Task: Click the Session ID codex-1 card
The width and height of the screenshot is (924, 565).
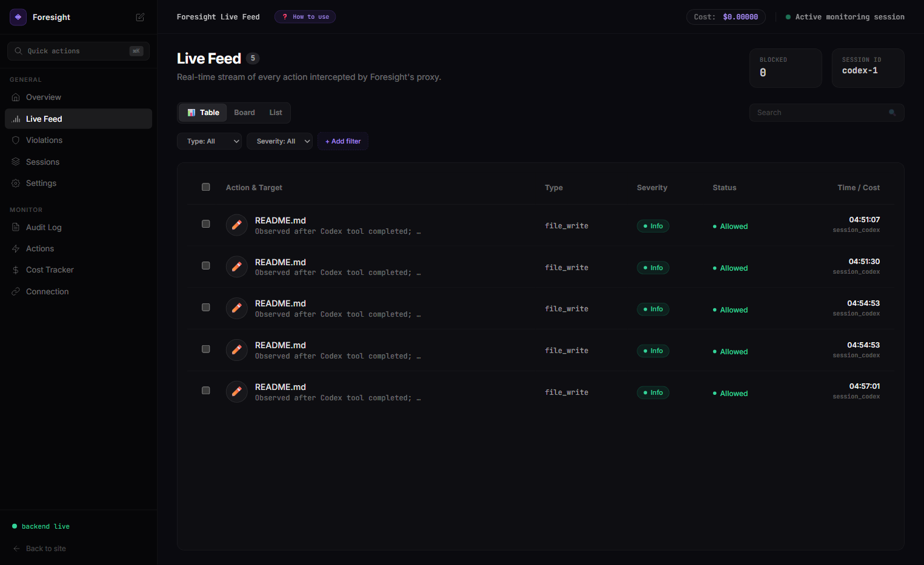Action: pos(868,68)
